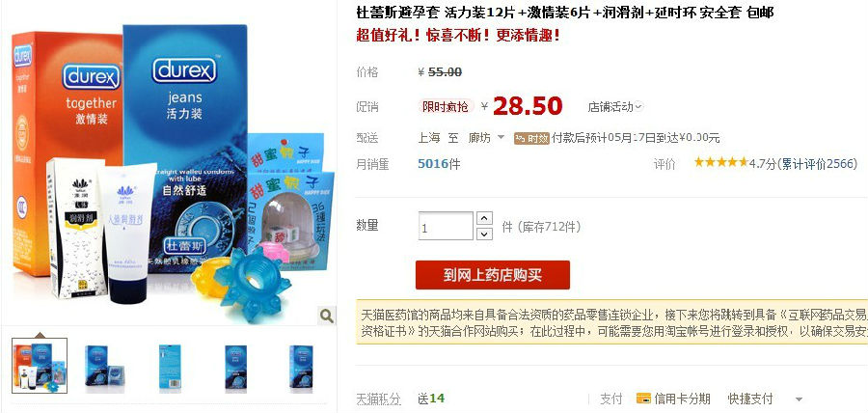Increase quantity with the up arrow
This screenshot has height=413, width=868.
[484, 218]
